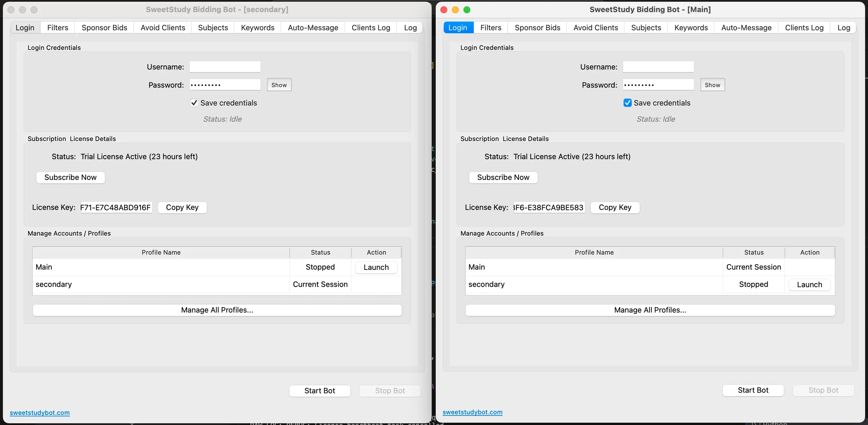Select Subjects tab in secondary window
The height and width of the screenshot is (425, 868).
coord(213,28)
